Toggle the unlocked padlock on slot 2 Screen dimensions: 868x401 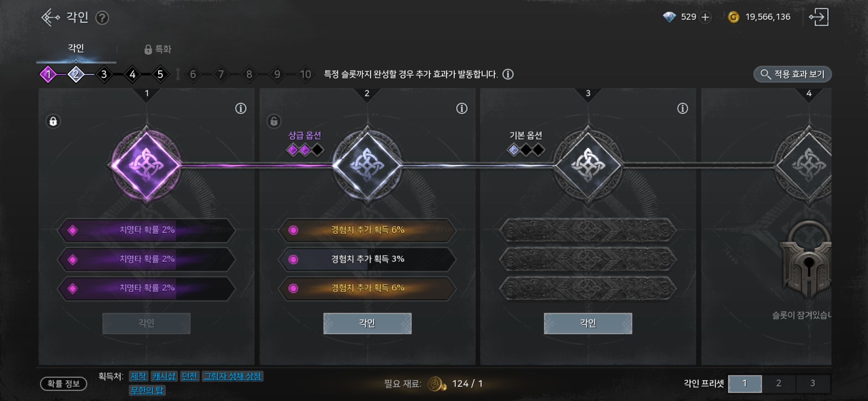tap(274, 121)
